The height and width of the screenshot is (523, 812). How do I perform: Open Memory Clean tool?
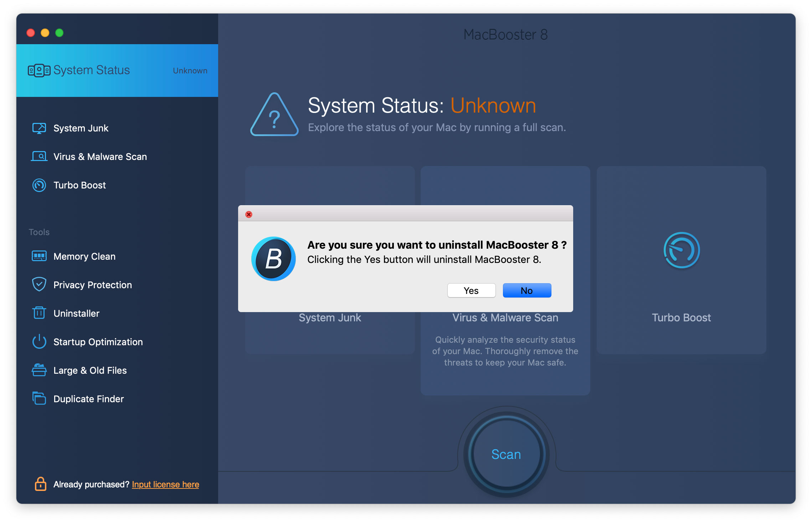point(84,257)
